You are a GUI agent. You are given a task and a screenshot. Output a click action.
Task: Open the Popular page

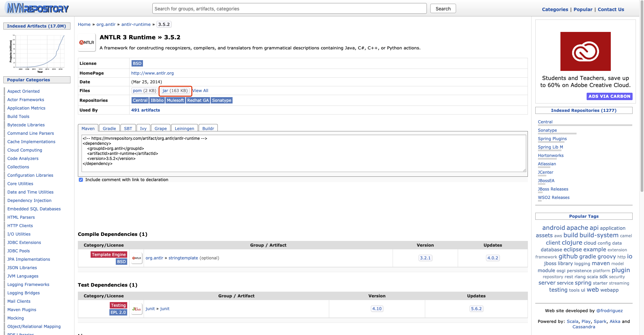click(583, 9)
